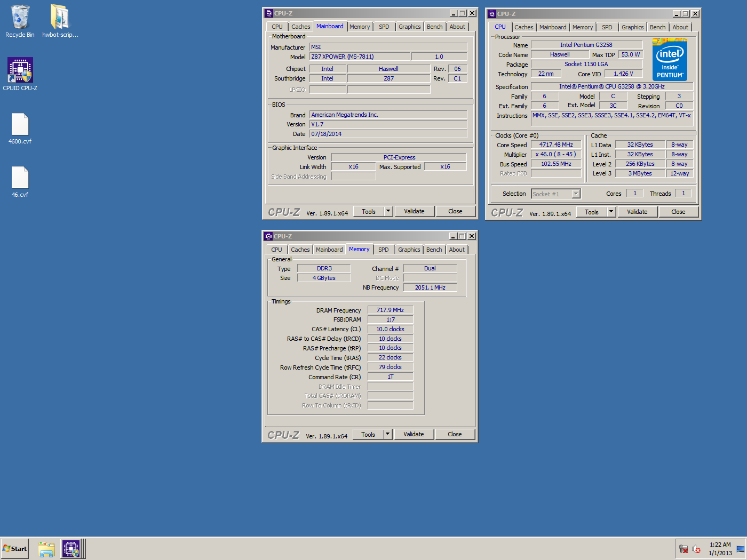Click the Multiplier value x 46.0 (8 - 45)

[x=556, y=155]
